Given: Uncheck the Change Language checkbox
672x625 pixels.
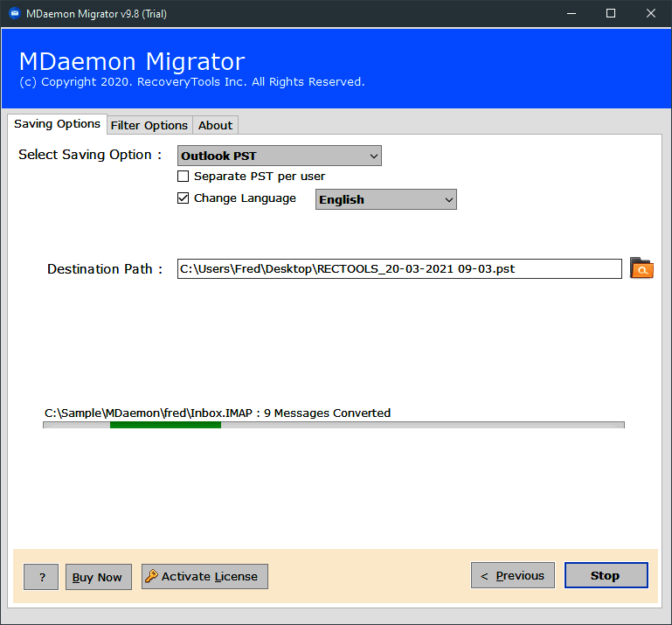Looking at the screenshot, I should 184,198.
